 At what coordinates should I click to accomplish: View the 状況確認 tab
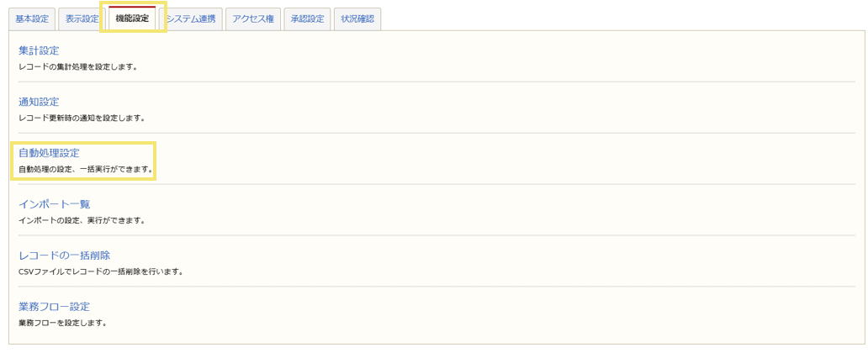[357, 19]
